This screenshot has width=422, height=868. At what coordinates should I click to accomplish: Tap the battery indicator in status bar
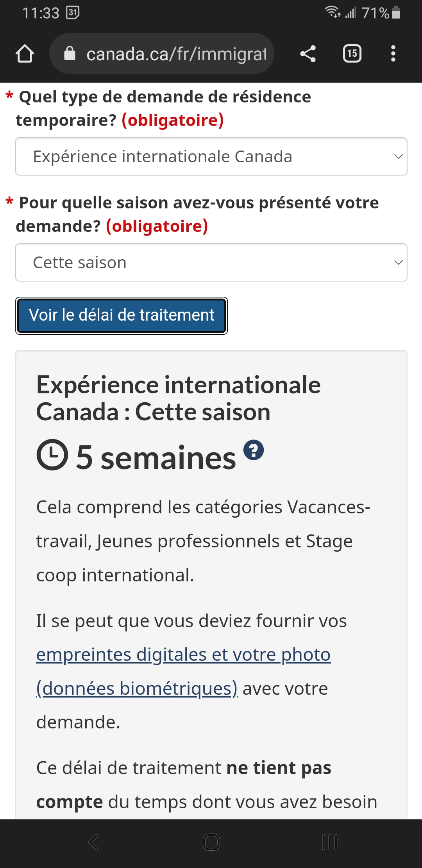pyautogui.click(x=396, y=13)
